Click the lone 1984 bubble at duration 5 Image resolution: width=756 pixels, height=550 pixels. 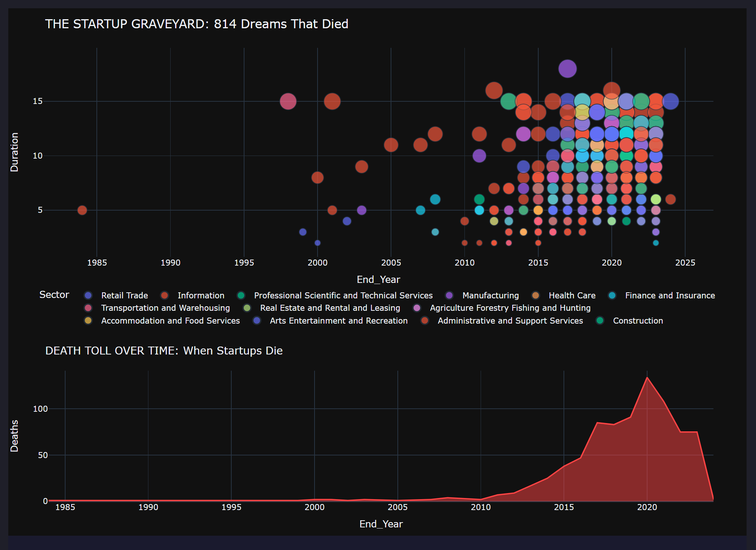tap(82, 210)
